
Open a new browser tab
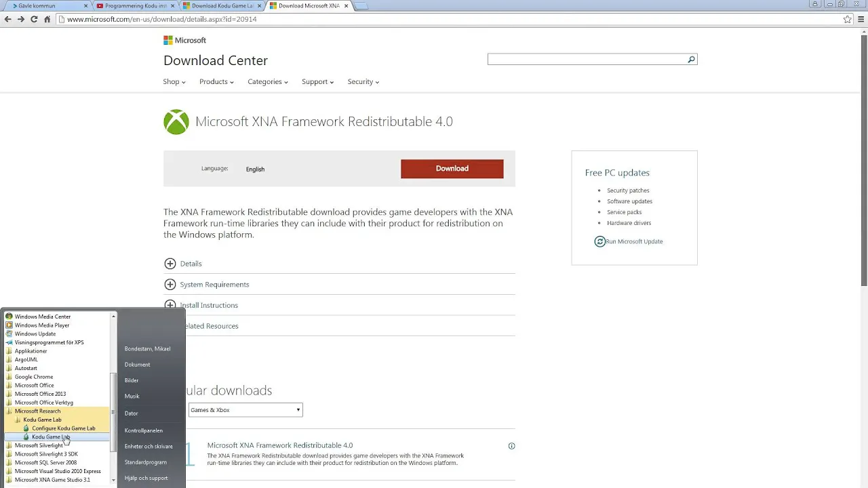[x=360, y=6]
